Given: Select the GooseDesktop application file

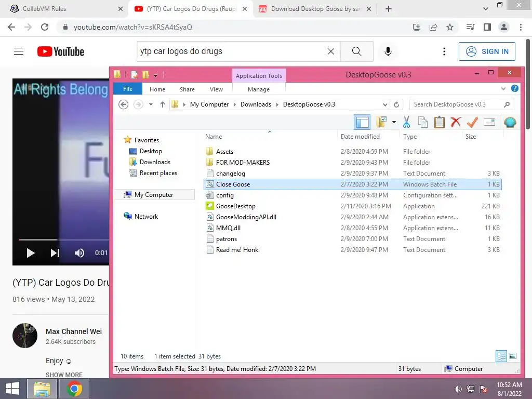Looking at the screenshot, I should tap(235, 206).
